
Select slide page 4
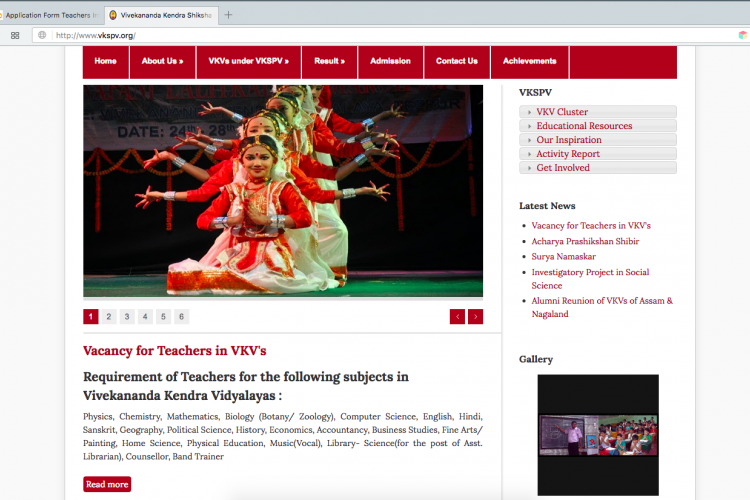[x=145, y=316]
